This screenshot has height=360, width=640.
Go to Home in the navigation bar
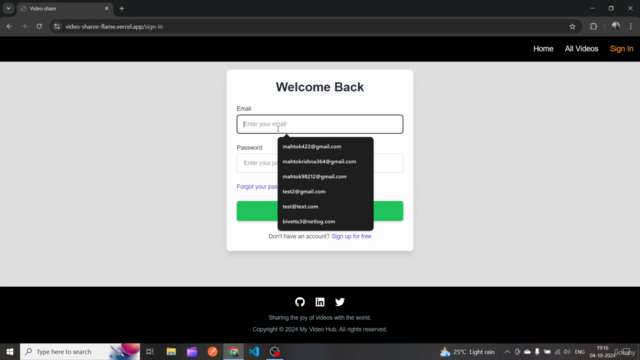click(x=543, y=49)
